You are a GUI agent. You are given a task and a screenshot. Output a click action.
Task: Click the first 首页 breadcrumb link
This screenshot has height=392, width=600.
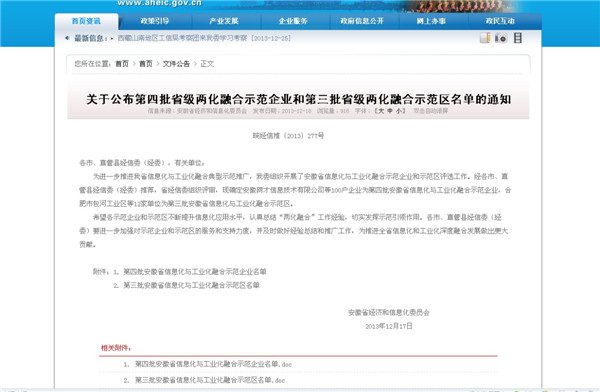click(122, 64)
